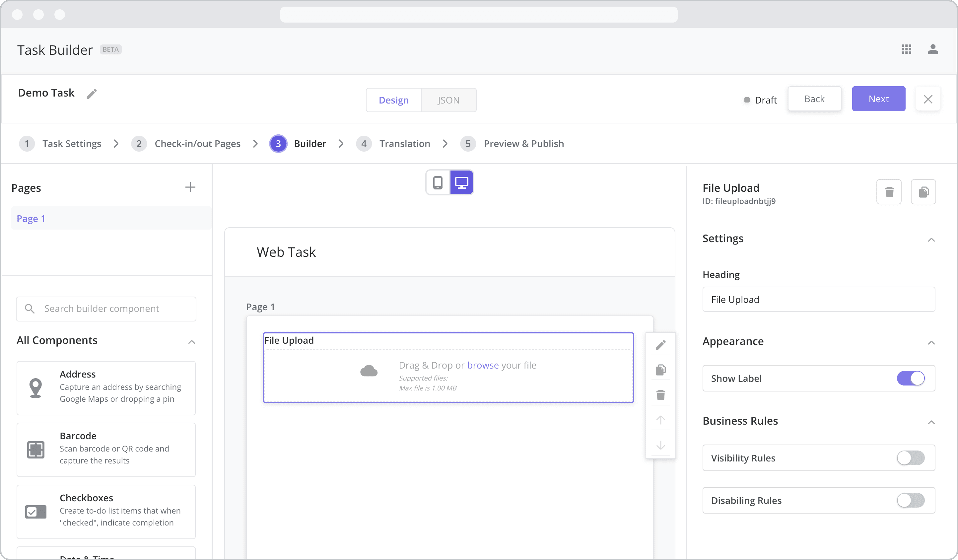Collapse the Appearance section
The width and height of the screenshot is (958, 560).
[931, 343]
